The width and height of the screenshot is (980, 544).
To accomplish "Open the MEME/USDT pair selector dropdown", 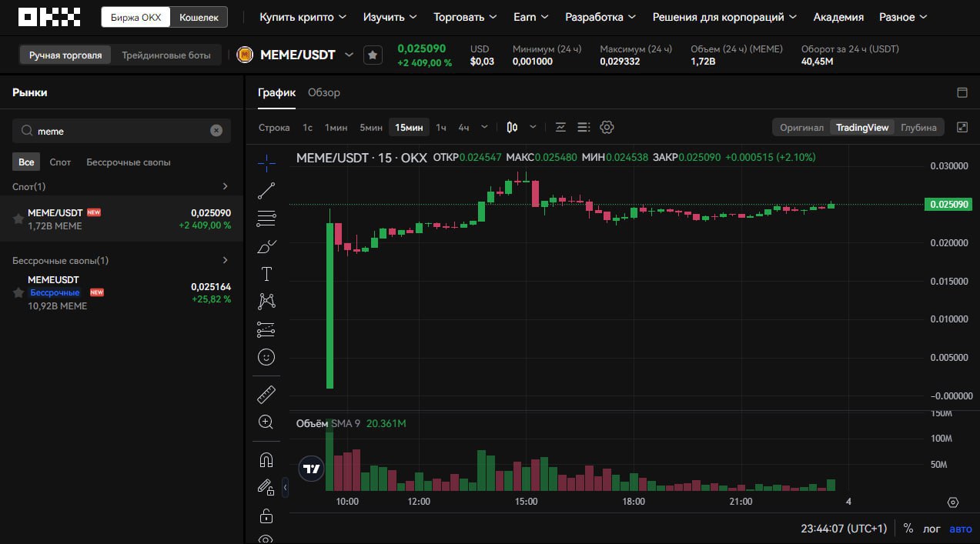I will [349, 55].
